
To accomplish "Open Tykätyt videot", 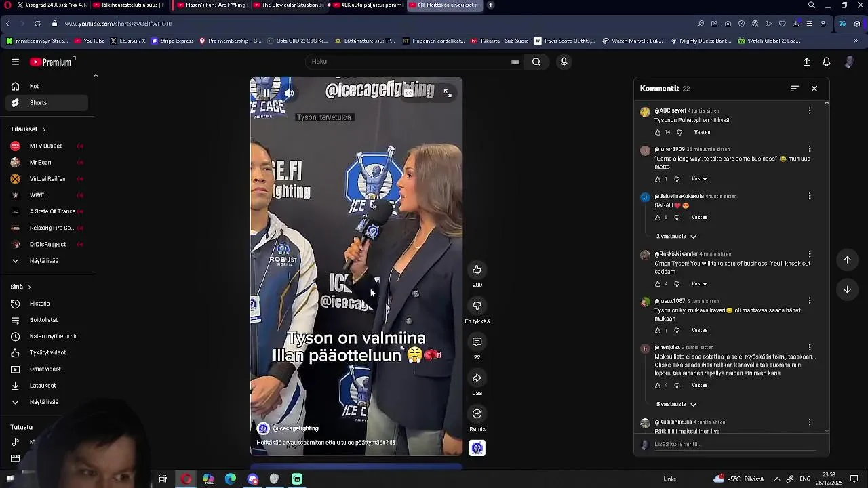I will (46, 353).
